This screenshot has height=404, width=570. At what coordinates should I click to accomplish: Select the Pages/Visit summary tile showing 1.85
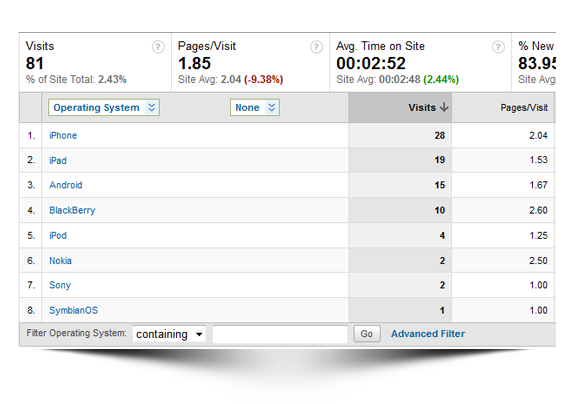pyautogui.click(x=250, y=63)
